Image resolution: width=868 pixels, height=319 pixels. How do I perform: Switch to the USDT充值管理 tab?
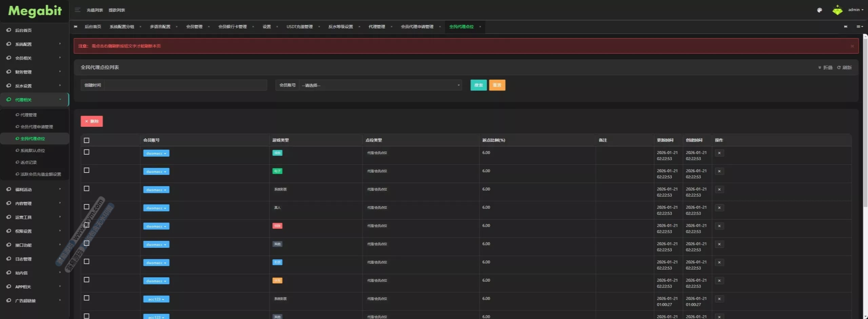tap(299, 27)
